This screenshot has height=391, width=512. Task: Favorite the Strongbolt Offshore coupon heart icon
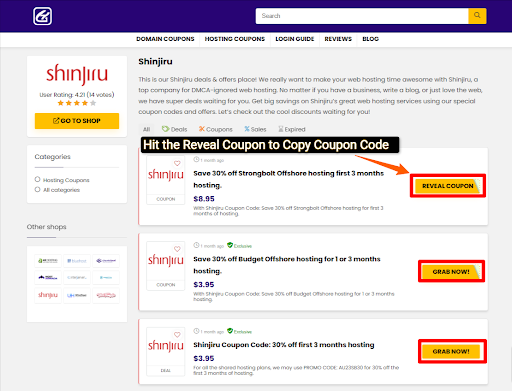click(177, 163)
